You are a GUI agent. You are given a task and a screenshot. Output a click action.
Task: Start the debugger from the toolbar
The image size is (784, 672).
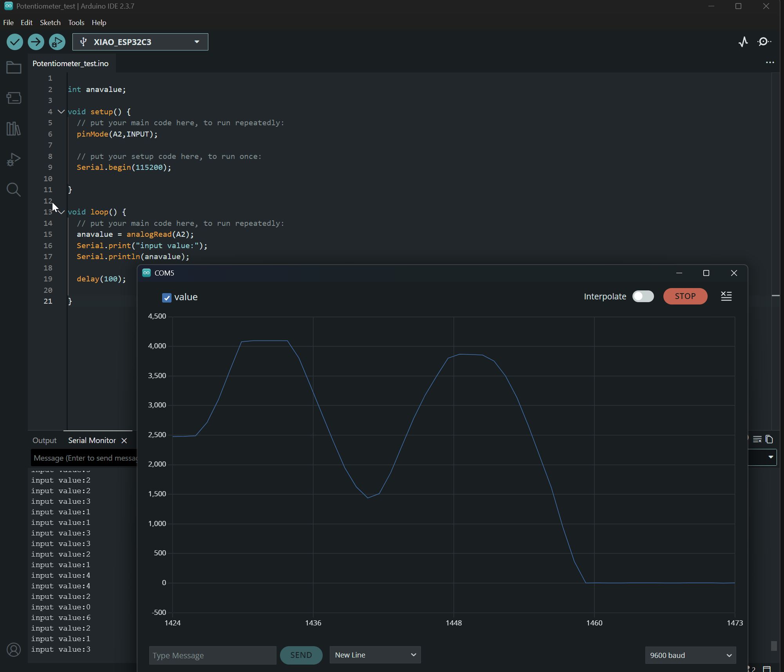[57, 42]
